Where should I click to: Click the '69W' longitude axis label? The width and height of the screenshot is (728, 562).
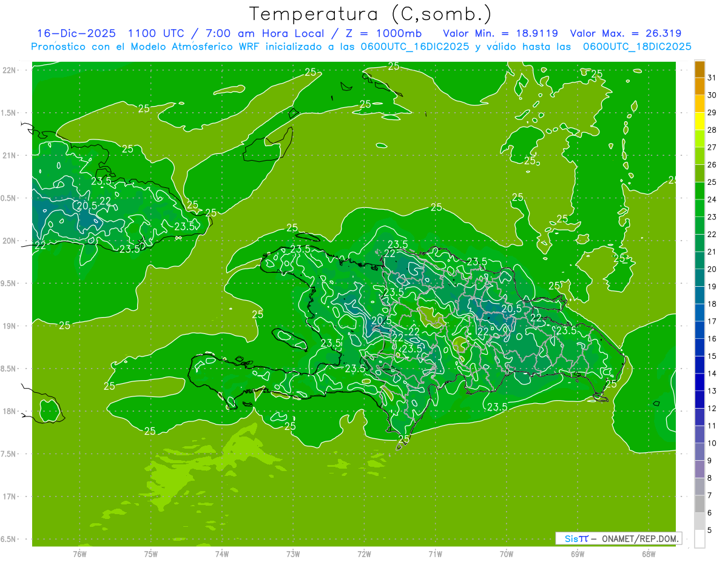[578, 554]
